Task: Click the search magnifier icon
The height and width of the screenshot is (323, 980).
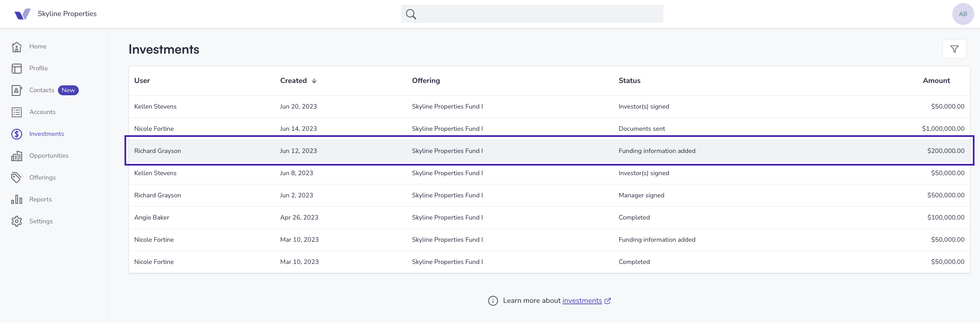Action: (x=411, y=14)
